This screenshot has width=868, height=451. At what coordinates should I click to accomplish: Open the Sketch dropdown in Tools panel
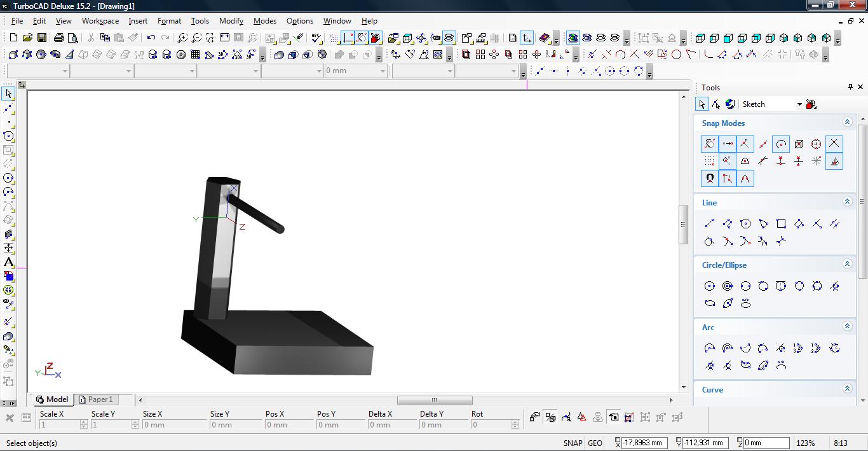pyautogui.click(x=799, y=104)
